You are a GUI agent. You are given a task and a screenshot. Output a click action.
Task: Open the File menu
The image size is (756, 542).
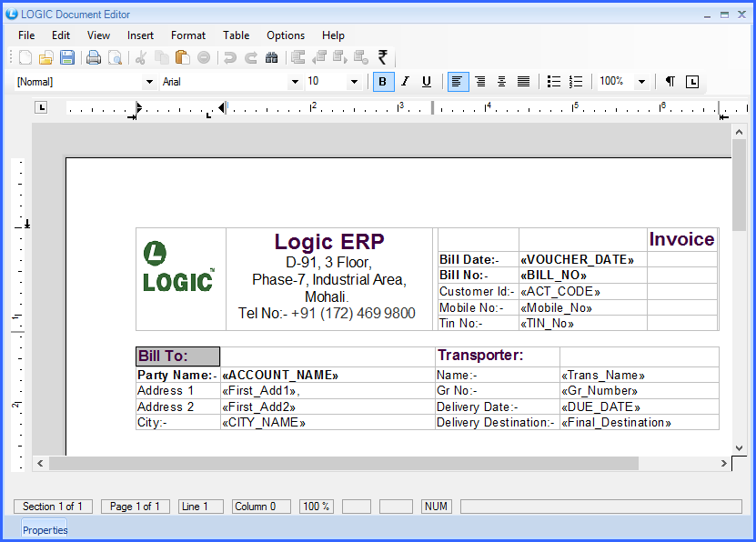(26, 35)
